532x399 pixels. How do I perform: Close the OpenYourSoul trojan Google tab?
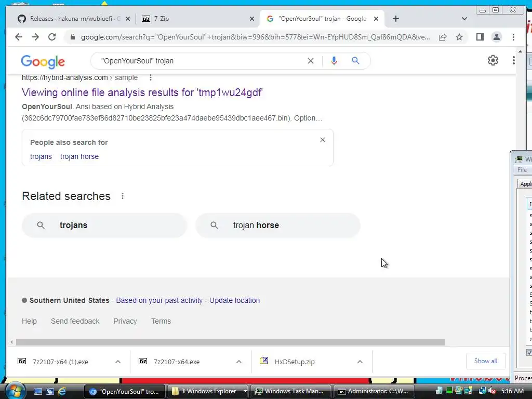tap(376, 19)
